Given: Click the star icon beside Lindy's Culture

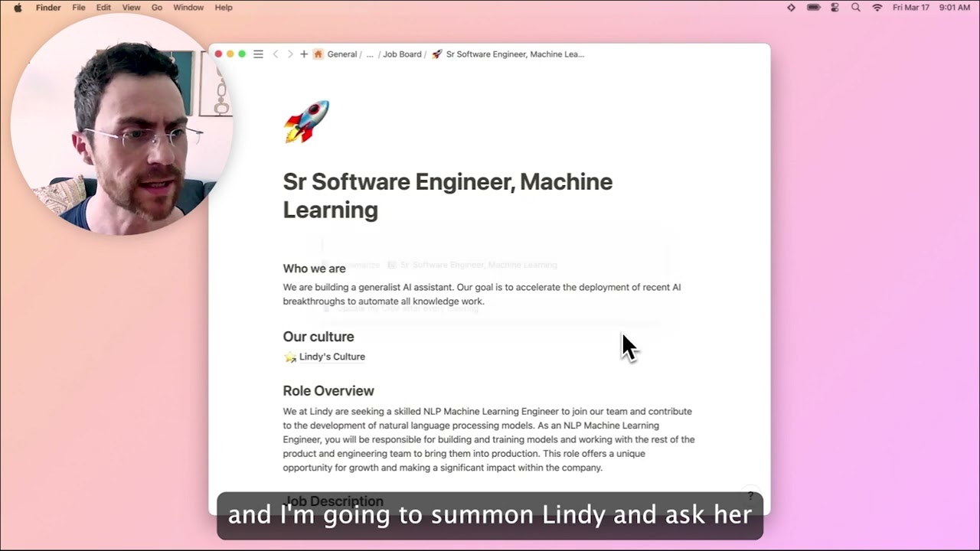Looking at the screenshot, I should pos(290,357).
